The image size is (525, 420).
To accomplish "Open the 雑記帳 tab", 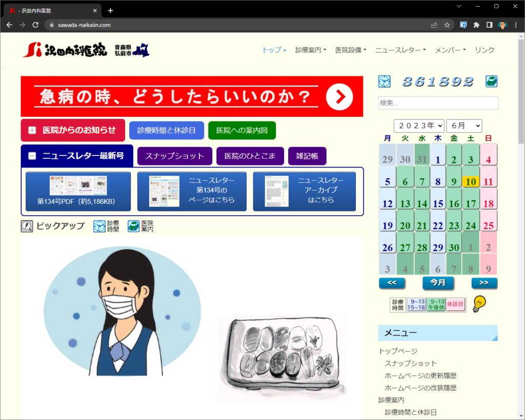I will pos(307,156).
